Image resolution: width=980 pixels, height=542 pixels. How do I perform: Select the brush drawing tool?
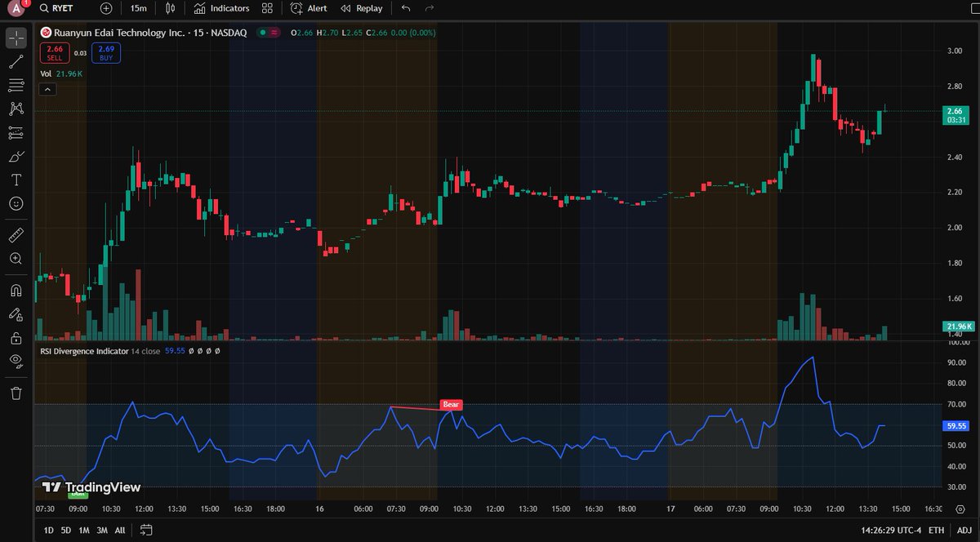click(16, 156)
